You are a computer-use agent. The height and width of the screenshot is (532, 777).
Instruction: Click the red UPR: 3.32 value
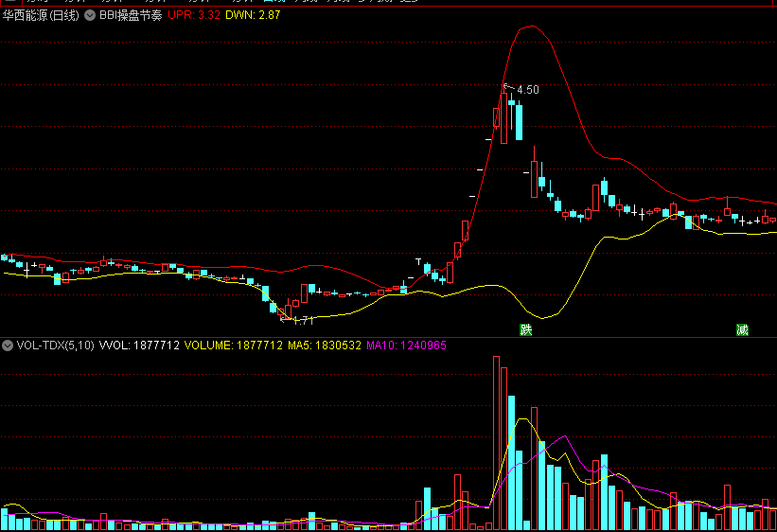(194, 15)
